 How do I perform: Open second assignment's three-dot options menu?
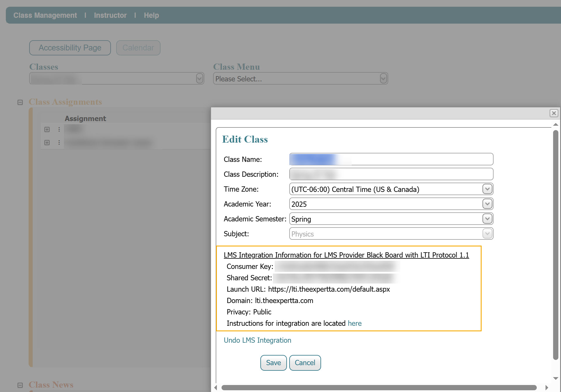59,143
